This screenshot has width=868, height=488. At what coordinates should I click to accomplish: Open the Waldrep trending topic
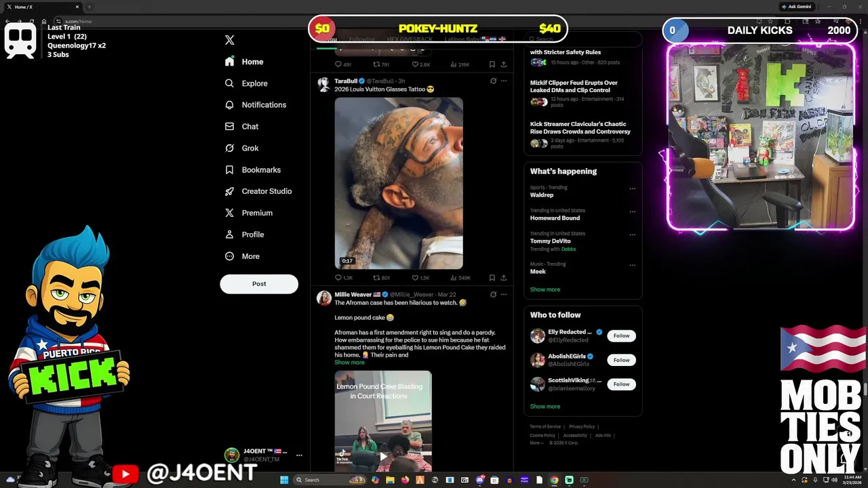(x=542, y=195)
